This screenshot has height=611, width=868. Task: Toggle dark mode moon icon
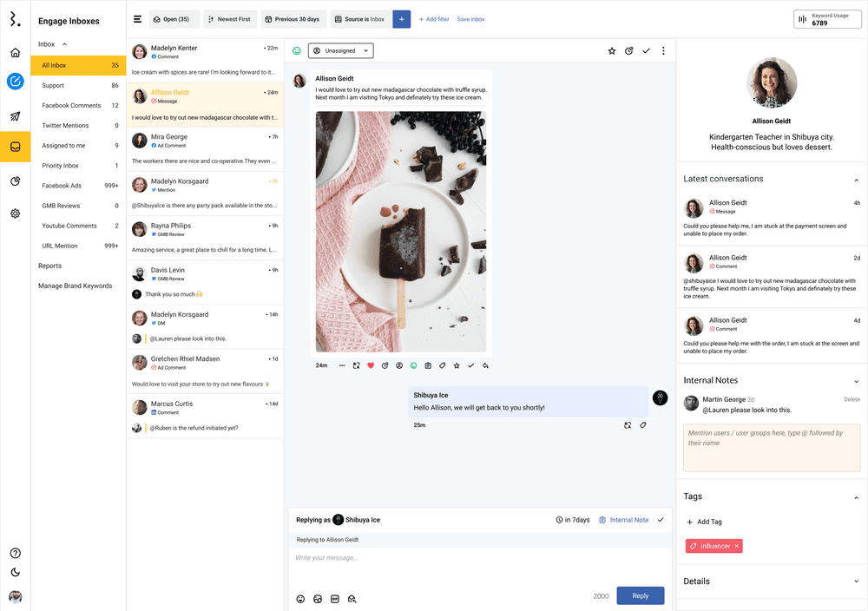(15, 573)
